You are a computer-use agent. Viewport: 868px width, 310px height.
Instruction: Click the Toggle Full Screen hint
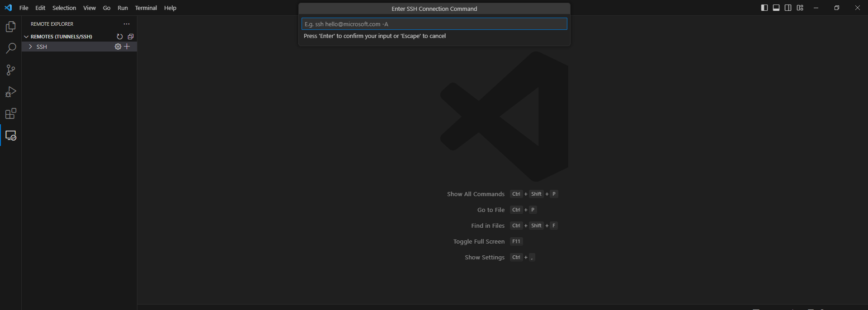pyautogui.click(x=479, y=241)
